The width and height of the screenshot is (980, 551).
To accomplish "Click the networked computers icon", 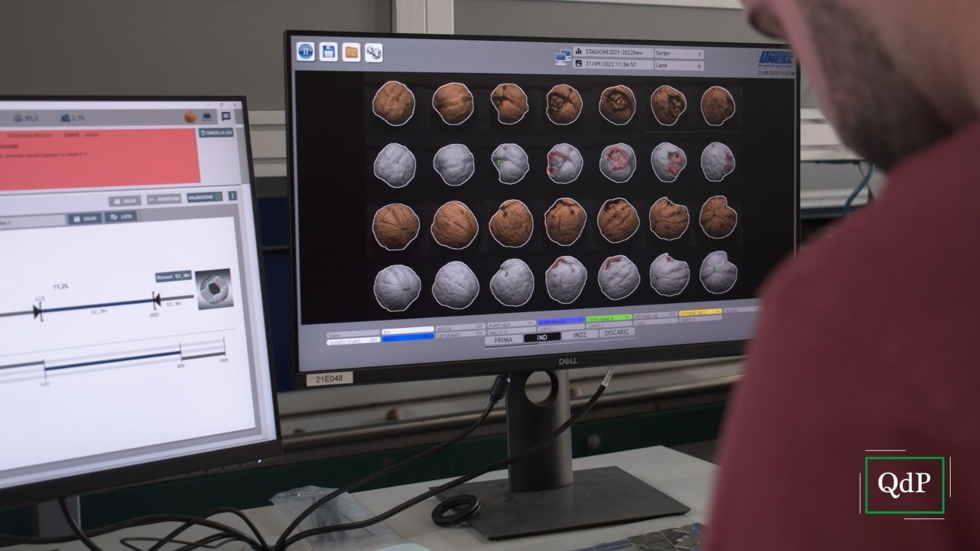I will click(x=563, y=58).
